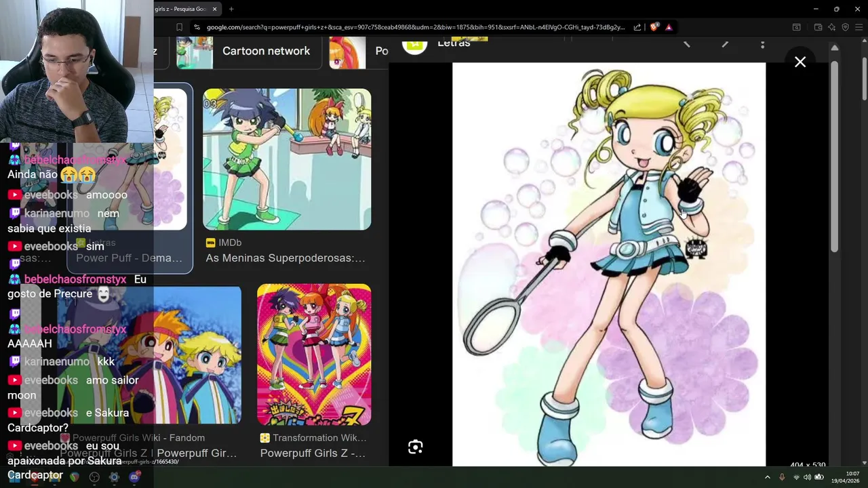Click bebelchaosfromstyx name before Precure message
Image resolution: width=868 pixels, height=488 pixels.
tap(75, 279)
